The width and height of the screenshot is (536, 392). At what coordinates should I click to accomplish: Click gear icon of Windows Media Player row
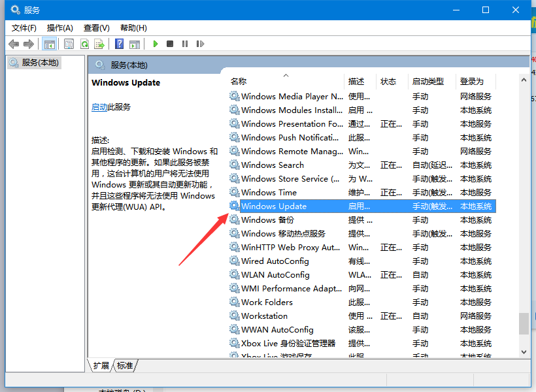[x=235, y=96]
